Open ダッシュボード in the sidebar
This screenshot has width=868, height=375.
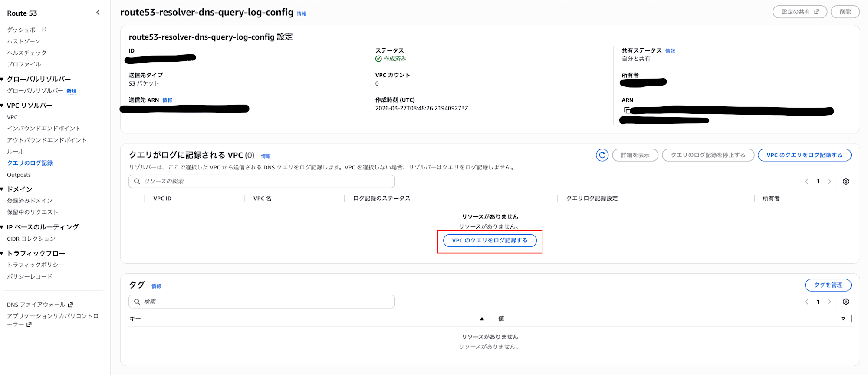(x=26, y=30)
